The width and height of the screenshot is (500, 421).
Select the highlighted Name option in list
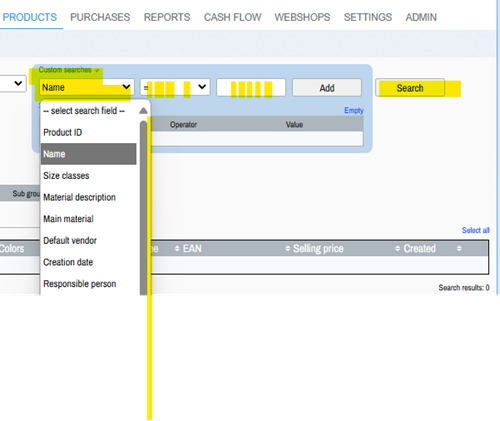(x=88, y=154)
